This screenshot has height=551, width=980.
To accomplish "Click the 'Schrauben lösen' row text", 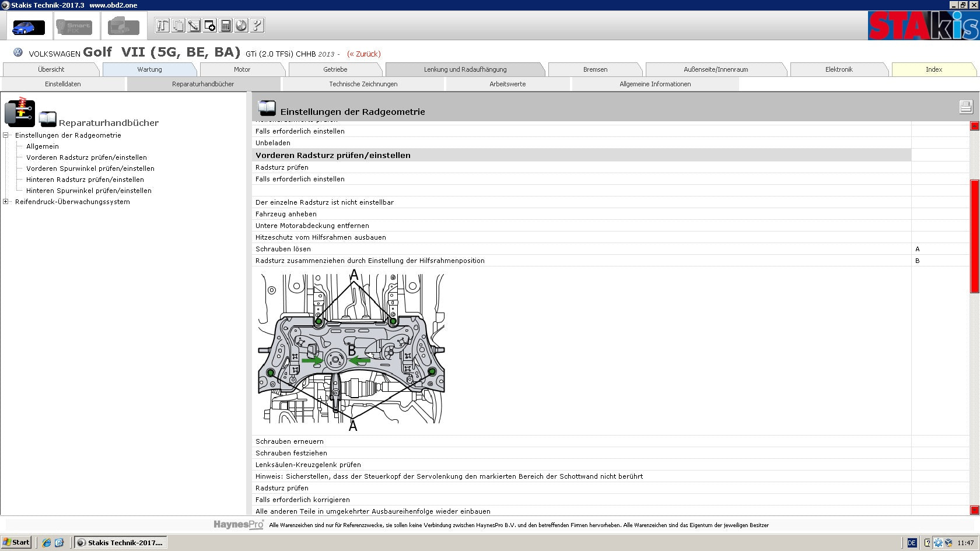I will click(x=283, y=249).
